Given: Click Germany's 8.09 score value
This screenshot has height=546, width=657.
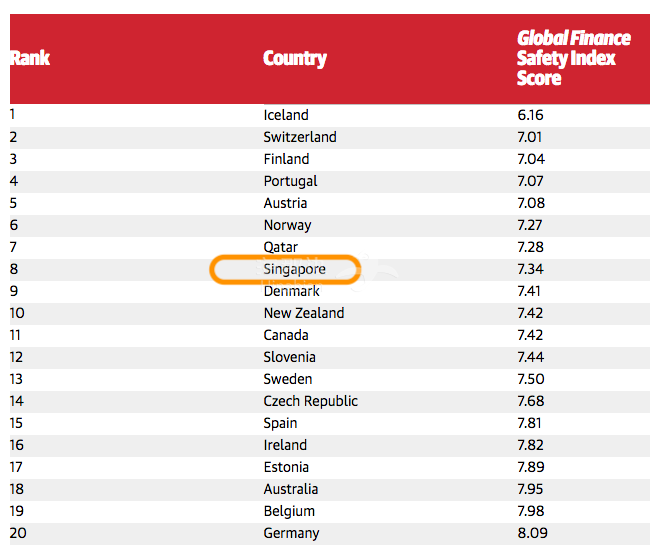Looking at the screenshot, I should coord(531,533).
